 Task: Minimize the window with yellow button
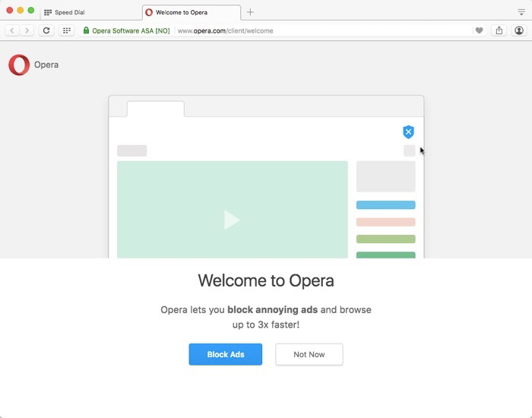click(x=21, y=10)
